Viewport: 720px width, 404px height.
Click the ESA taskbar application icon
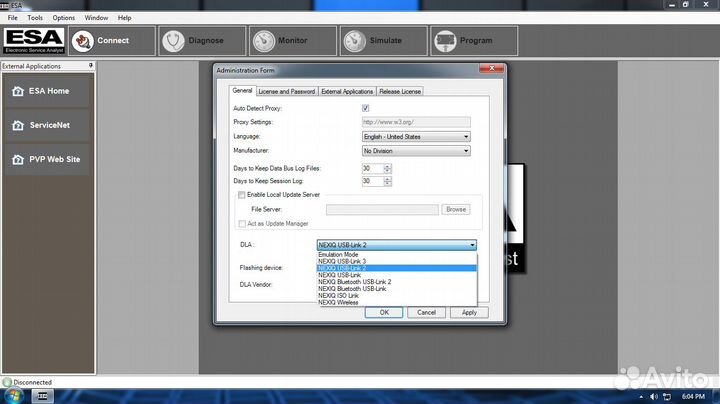click(42, 396)
